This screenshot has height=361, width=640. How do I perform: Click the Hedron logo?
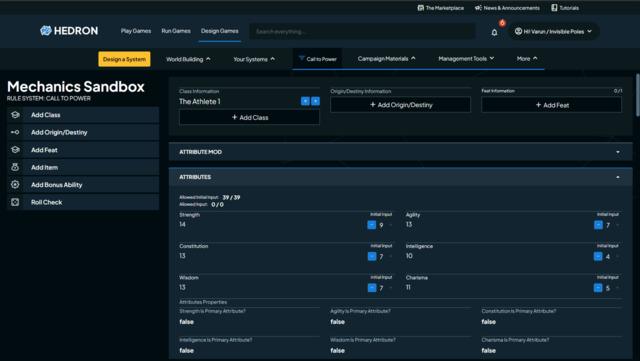(69, 31)
